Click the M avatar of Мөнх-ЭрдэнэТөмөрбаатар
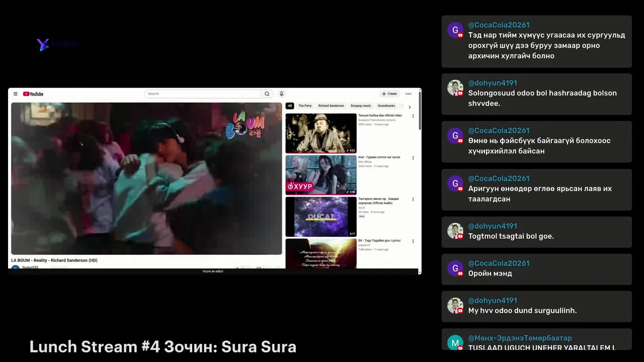This screenshot has width=644, height=362. click(x=455, y=342)
